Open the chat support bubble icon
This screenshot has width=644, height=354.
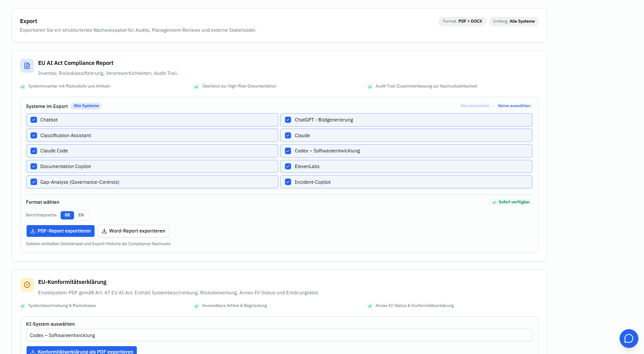629,338
